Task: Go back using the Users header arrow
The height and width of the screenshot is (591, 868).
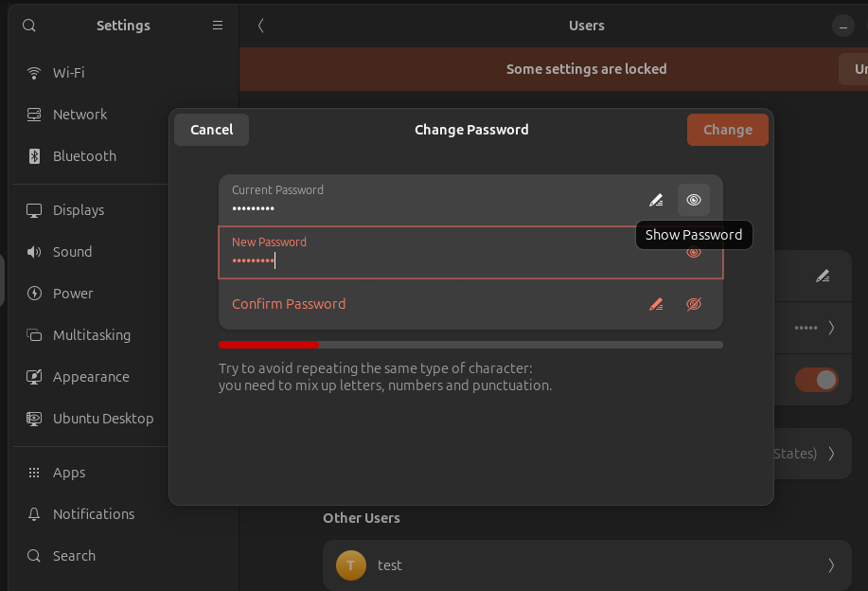Action: (x=260, y=26)
